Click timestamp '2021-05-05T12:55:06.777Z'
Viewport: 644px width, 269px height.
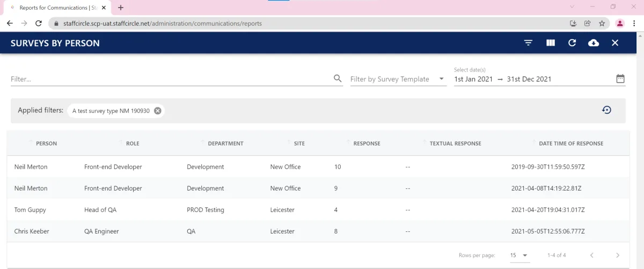tap(548, 231)
